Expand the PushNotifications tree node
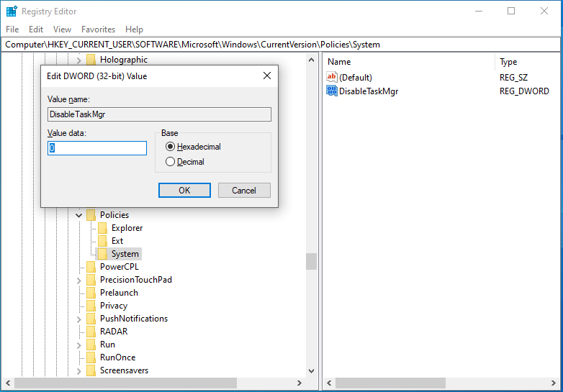This screenshot has height=392, width=563. [x=79, y=319]
